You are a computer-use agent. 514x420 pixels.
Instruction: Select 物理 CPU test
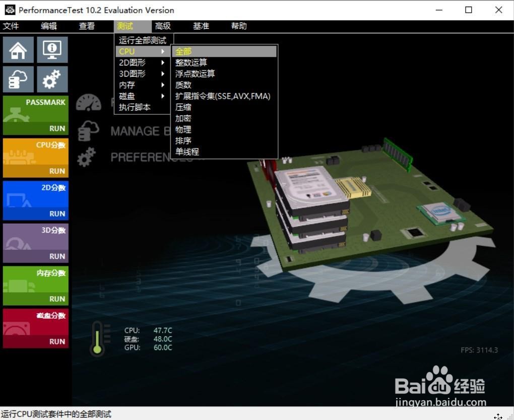click(x=225, y=129)
